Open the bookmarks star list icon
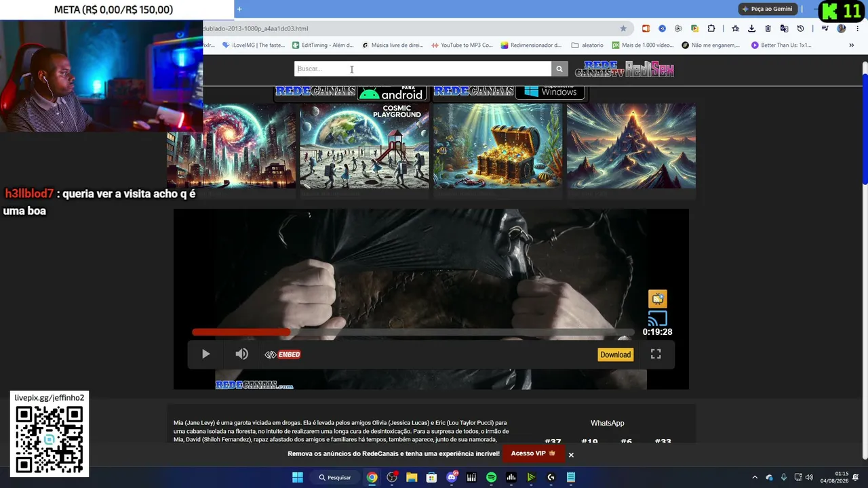Screen dimensions: 868x488 (735, 28)
